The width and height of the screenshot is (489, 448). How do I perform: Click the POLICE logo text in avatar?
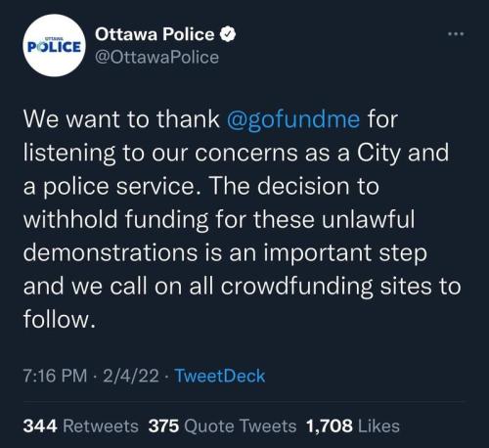[54, 47]
